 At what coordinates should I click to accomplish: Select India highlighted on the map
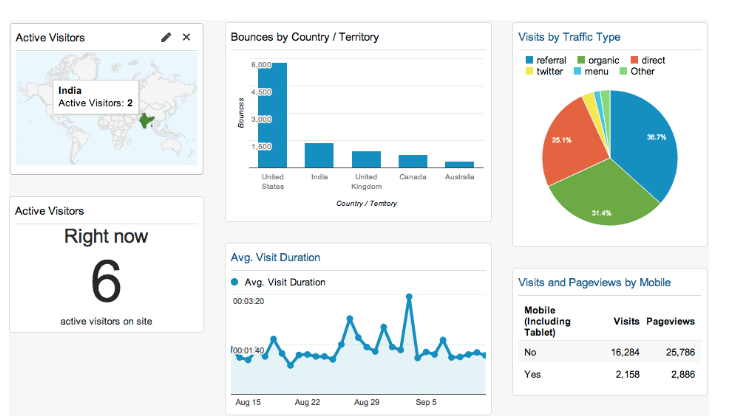coord(147,121)
